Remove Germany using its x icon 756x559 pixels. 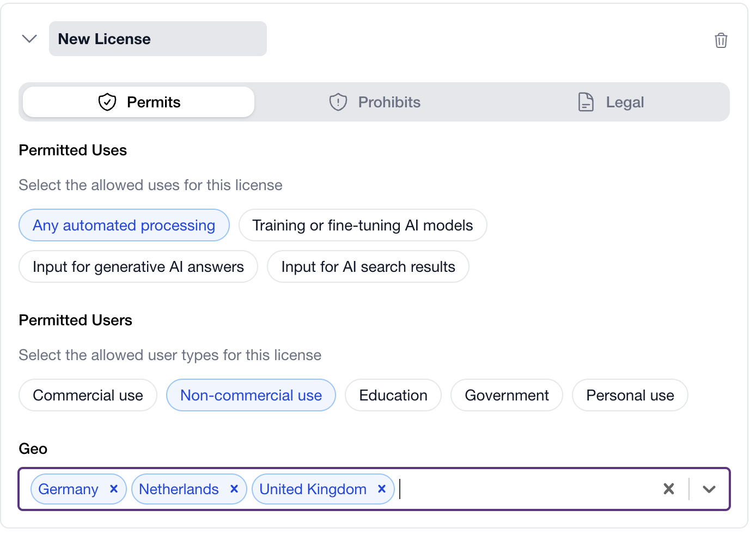[x=114, y=489]
